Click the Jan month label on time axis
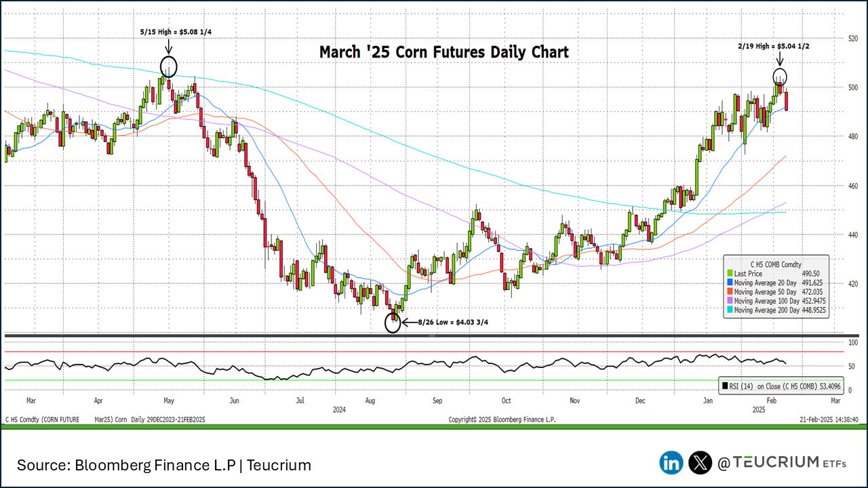The image size is (868, 488). (708, 401)
